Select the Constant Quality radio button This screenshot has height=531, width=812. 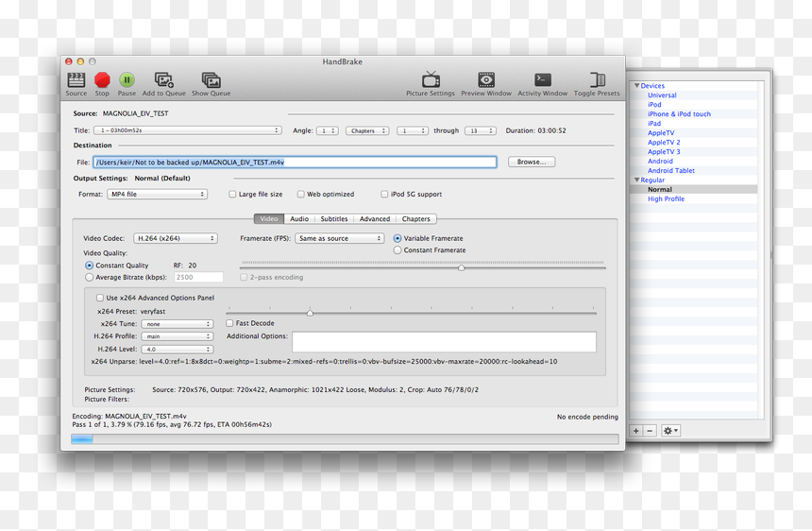(89, 265)
